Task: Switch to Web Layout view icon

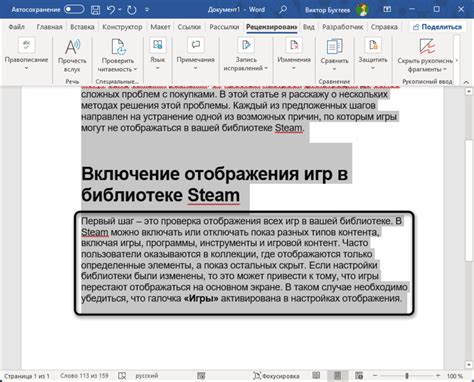Action: (359, 376)
